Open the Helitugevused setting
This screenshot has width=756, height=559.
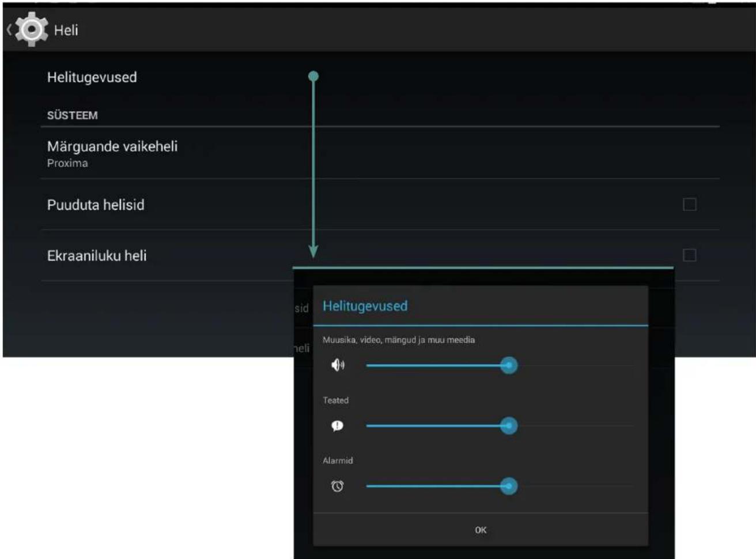[92, 77]
